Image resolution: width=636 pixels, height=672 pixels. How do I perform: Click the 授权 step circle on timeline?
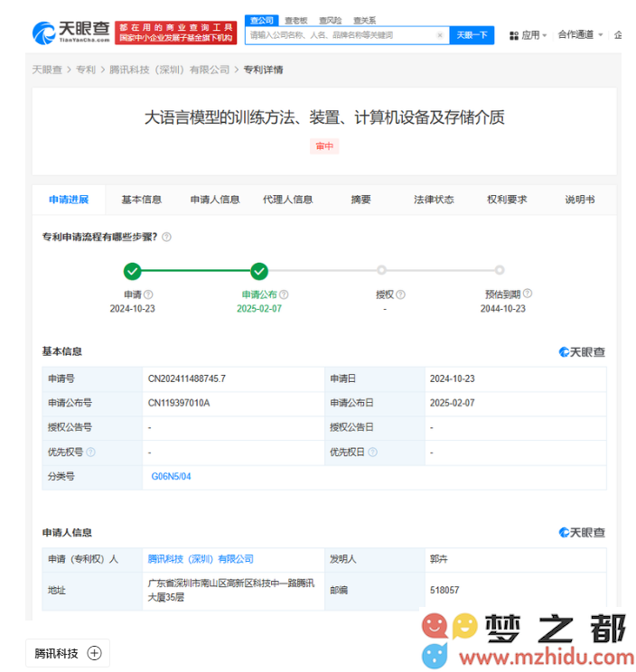tap(381, 270)
